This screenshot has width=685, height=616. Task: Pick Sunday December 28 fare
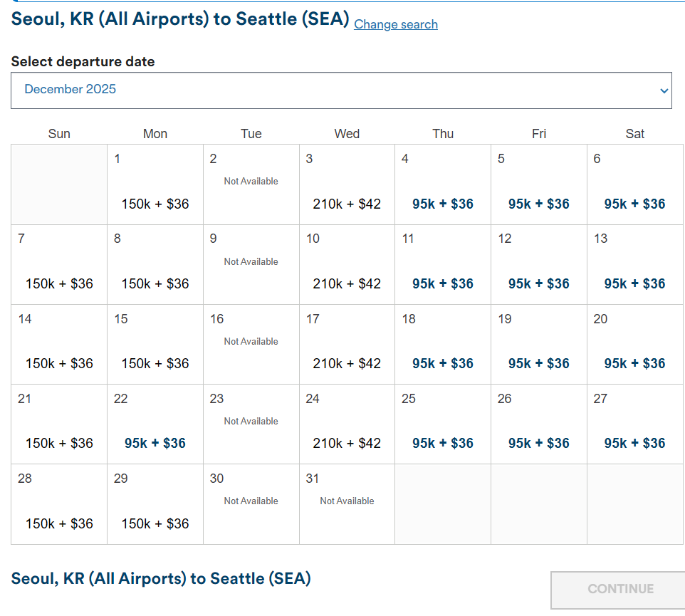click(59, 504)
